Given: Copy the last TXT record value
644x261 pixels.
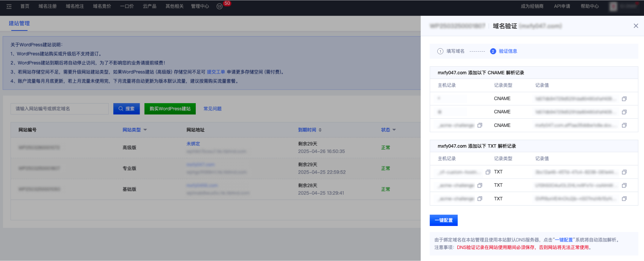Looking at the screenshot, I should pos(624,199).
